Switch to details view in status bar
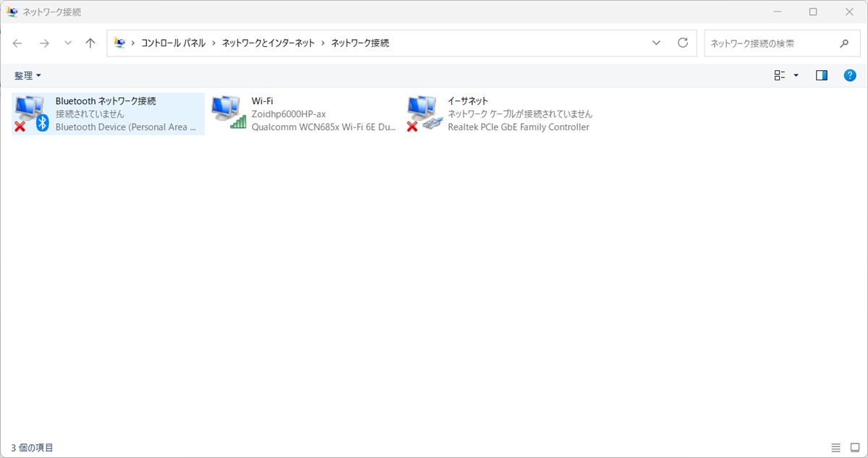868x458 pixels. pos(836,448)
